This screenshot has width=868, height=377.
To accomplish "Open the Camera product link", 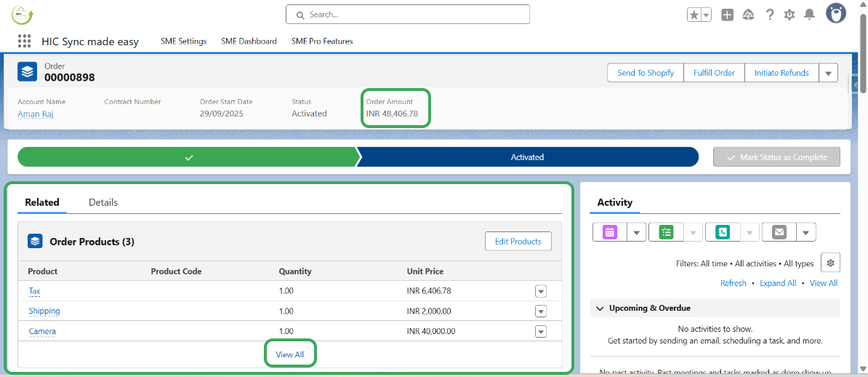I will pos(42,332).
